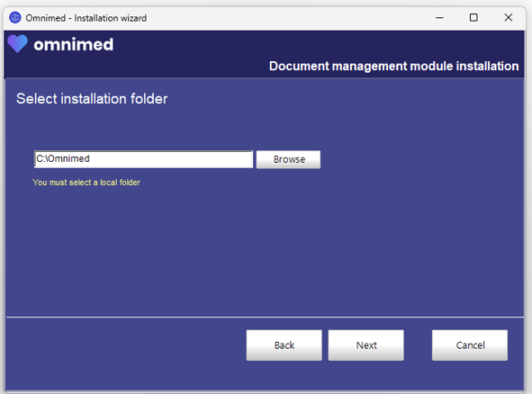Screen dimensions: 532x394
Task: Open the Browse folder dialog
Action: pyautogui.click(x=288, y=159)
